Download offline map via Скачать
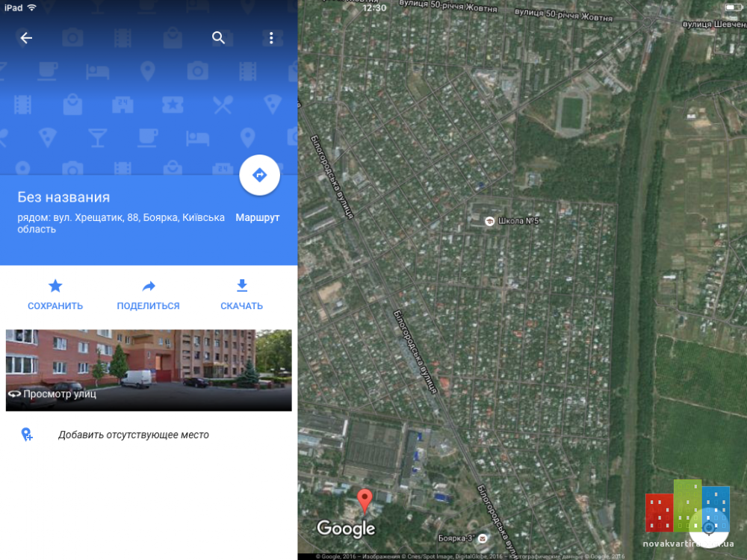The image size is (747, 560). tap(241, 295)
